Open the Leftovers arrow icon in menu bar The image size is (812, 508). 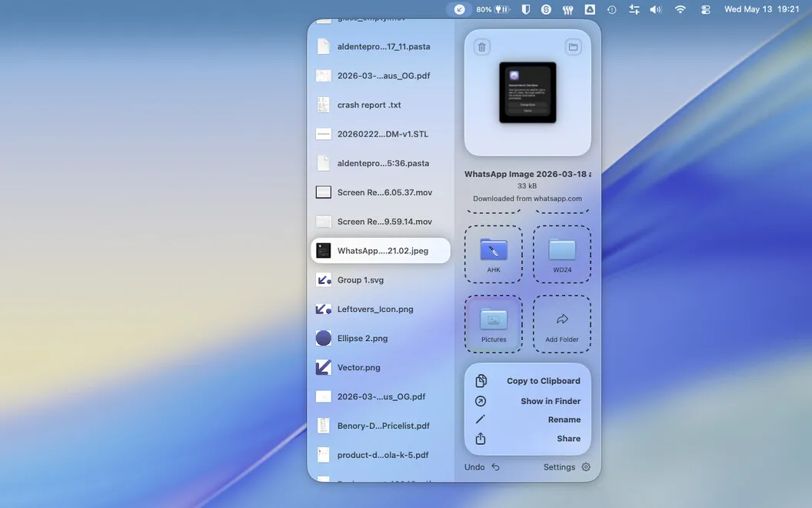pyautogui.click(x=459, y=9)
